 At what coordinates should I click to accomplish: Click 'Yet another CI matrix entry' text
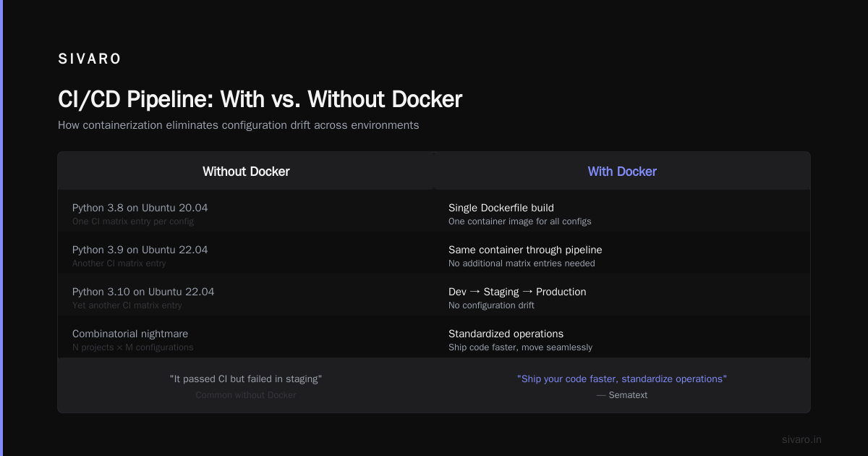[127, 305]
